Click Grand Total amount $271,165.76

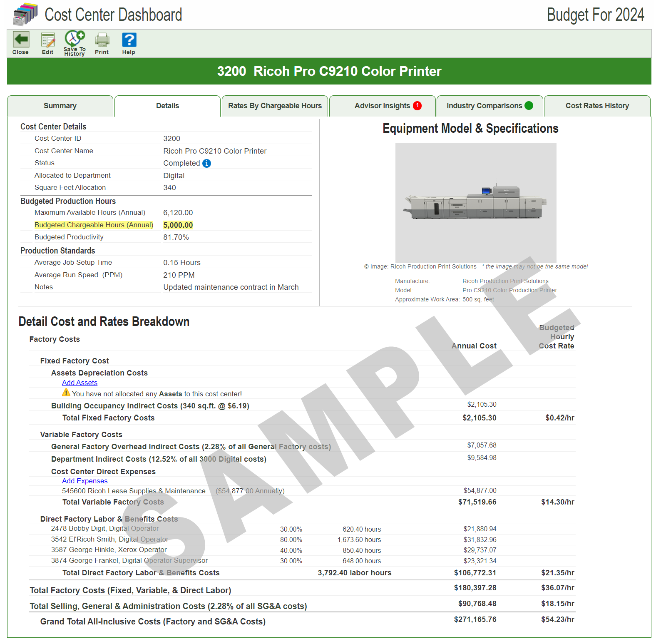click(x=475, y=620)
